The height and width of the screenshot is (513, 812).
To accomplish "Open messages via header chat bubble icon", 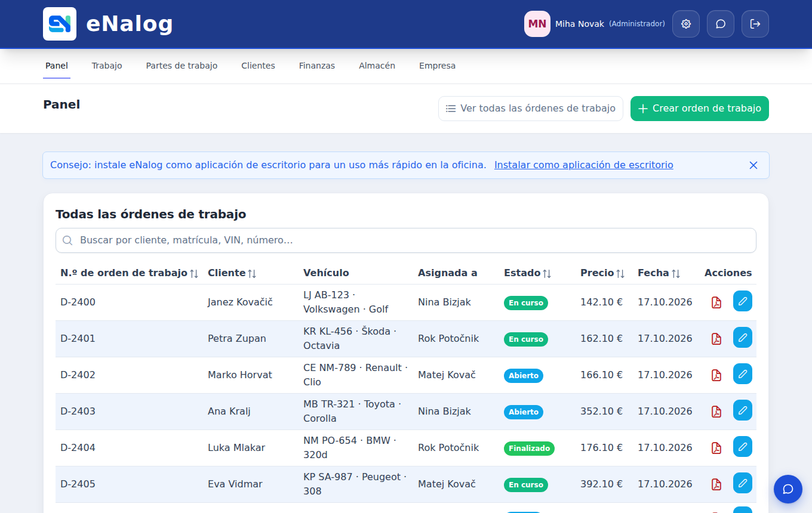I will pyautogui.click(x=721, y=24).
